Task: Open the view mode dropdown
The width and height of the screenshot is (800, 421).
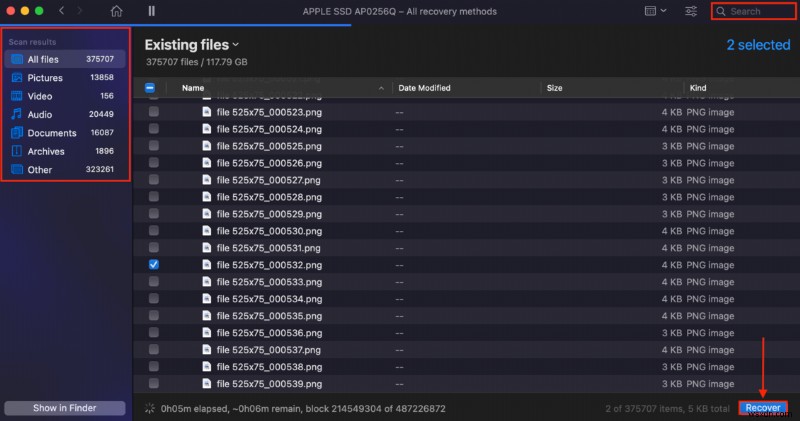Action: click(x=654, y=11)
